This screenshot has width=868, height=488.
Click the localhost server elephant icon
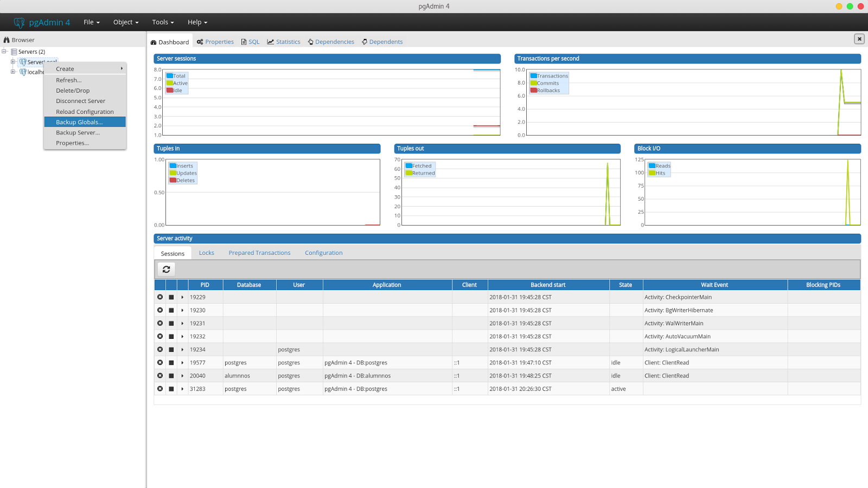click(23, 72)
